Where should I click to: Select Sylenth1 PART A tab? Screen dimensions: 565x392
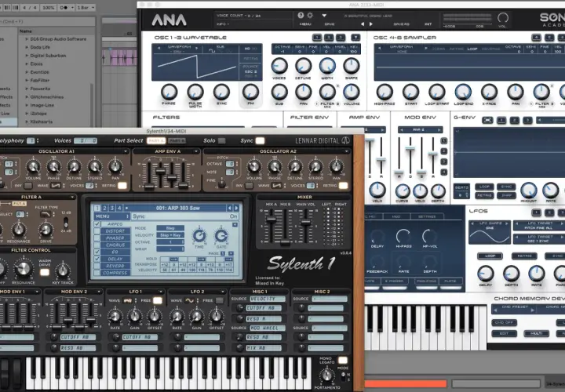tap(156, 141)
